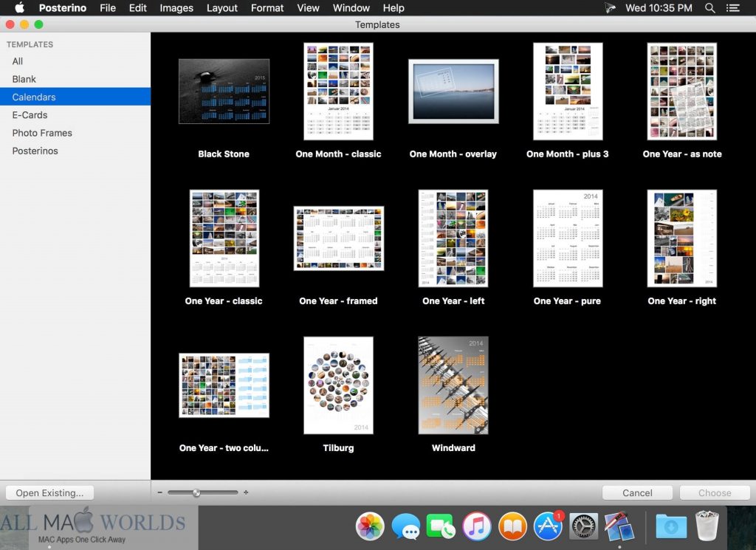Select One Month - overlay template
Screen dimensions: 756x550
(x=453, y=92)
